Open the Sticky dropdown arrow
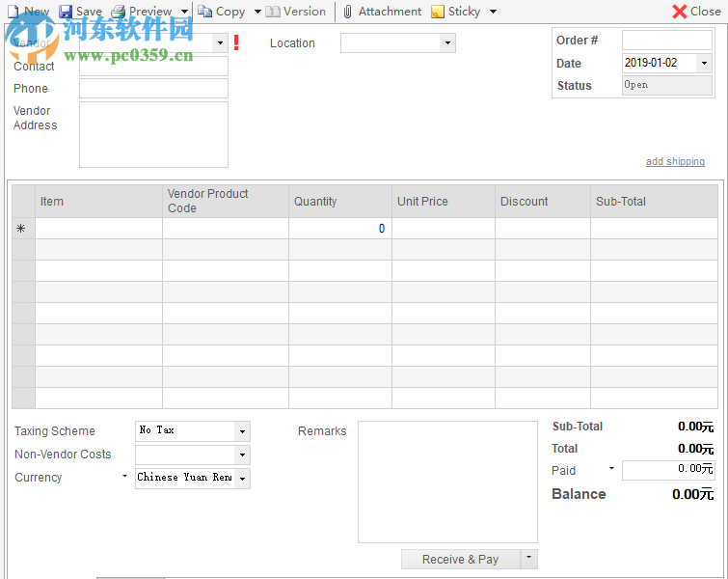 coord(493,12)
